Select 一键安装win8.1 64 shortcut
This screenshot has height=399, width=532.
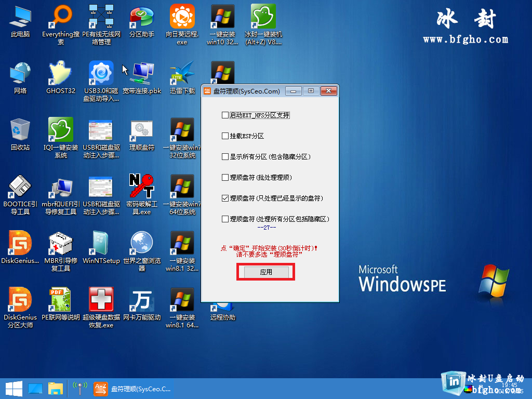182,308
